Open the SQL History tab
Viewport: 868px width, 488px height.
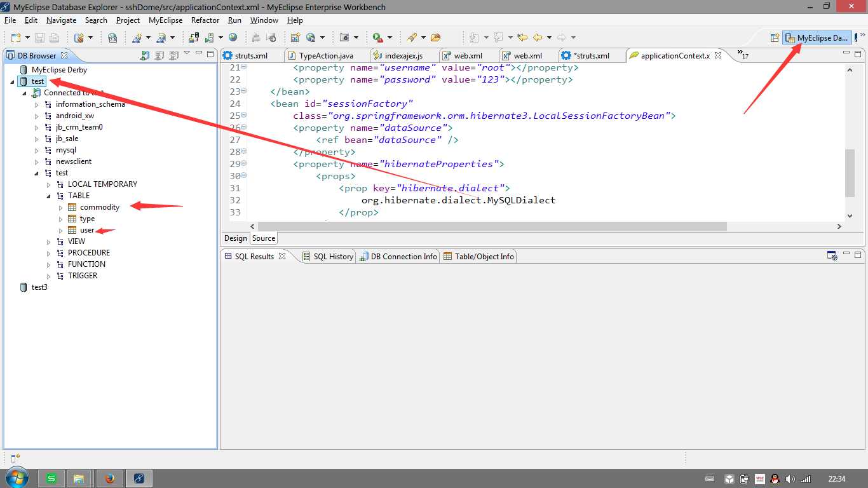[x=327, y=256]
